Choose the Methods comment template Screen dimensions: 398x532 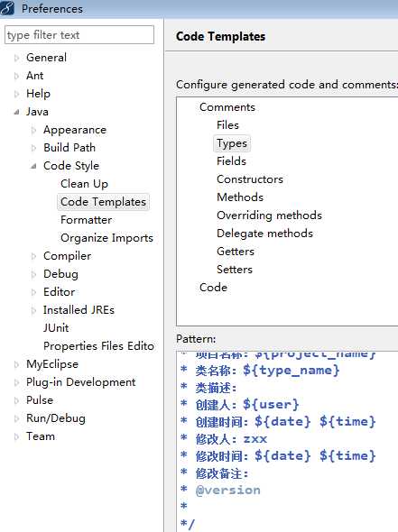click(x=240, y=197)
